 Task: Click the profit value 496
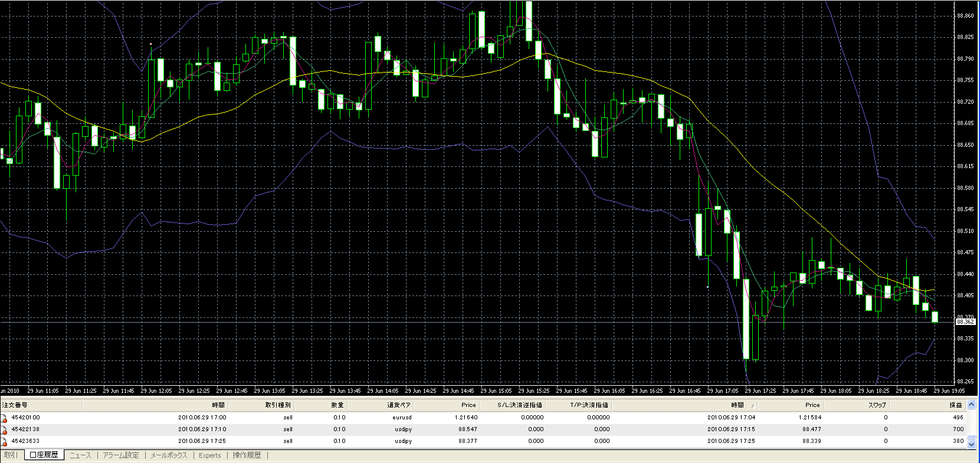958,418
